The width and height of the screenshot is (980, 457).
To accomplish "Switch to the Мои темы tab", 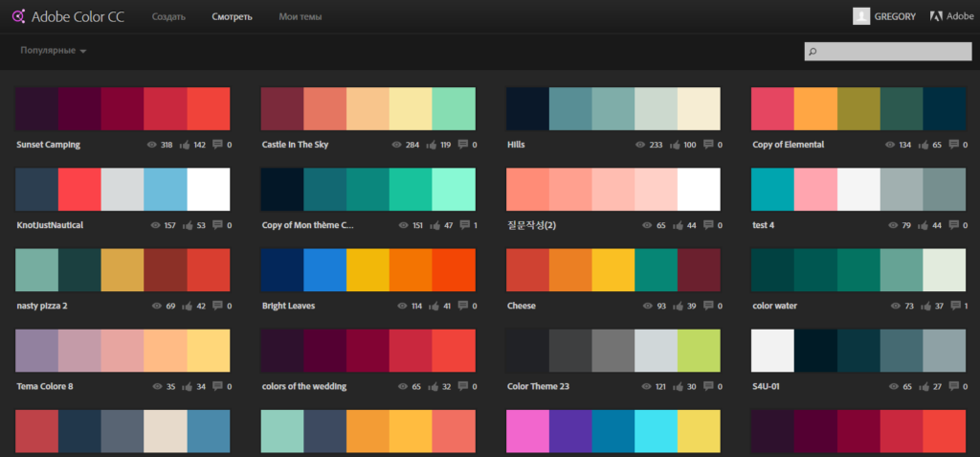I will pyautogui.click(x=301, y=17).
